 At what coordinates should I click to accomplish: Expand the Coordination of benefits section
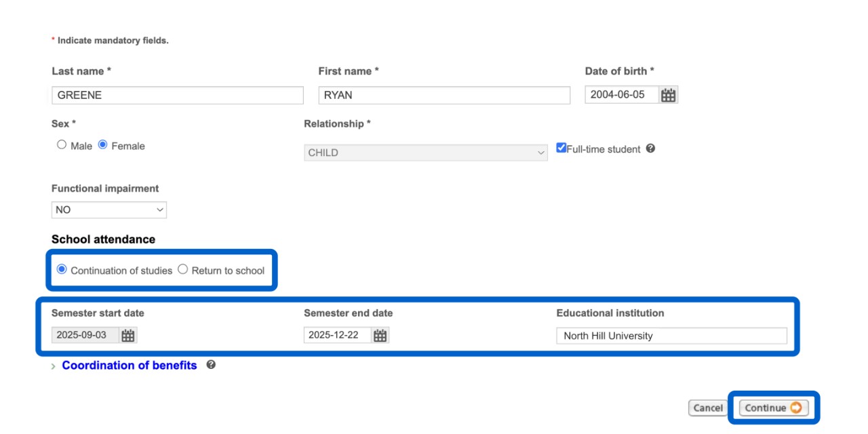(x=129, y=366)
